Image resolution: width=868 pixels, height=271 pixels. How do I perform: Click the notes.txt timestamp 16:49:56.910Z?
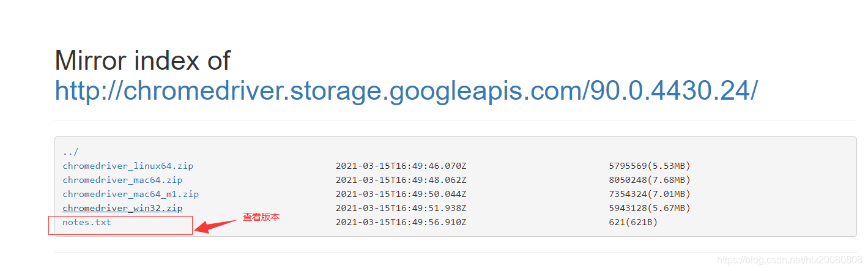click(401, 222)
